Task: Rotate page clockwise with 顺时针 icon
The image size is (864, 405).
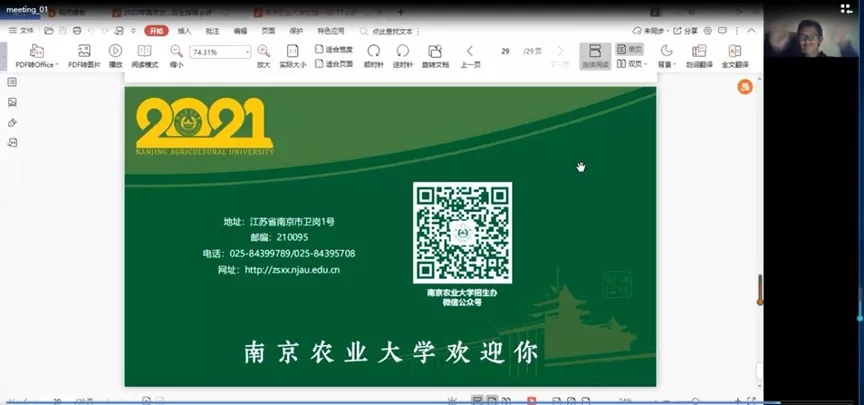Action: 373,51
